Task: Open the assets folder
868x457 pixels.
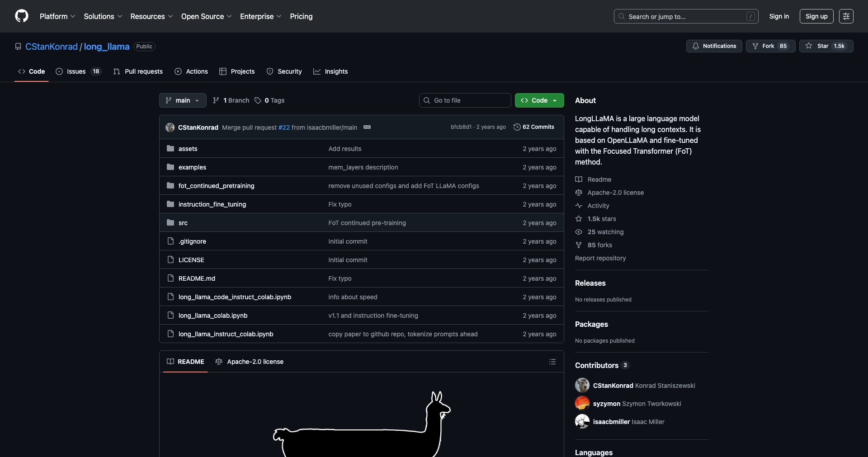Action: [x=188, y=149]
